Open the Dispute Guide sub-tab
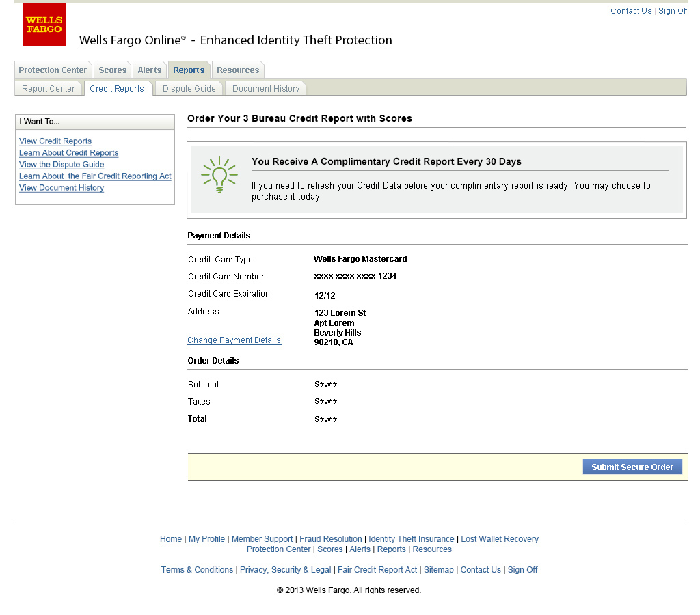 [189, 88]
